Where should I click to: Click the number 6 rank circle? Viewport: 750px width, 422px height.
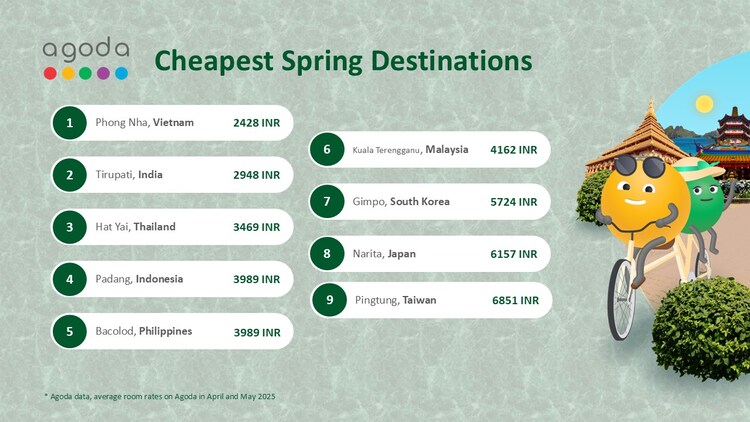327,150
